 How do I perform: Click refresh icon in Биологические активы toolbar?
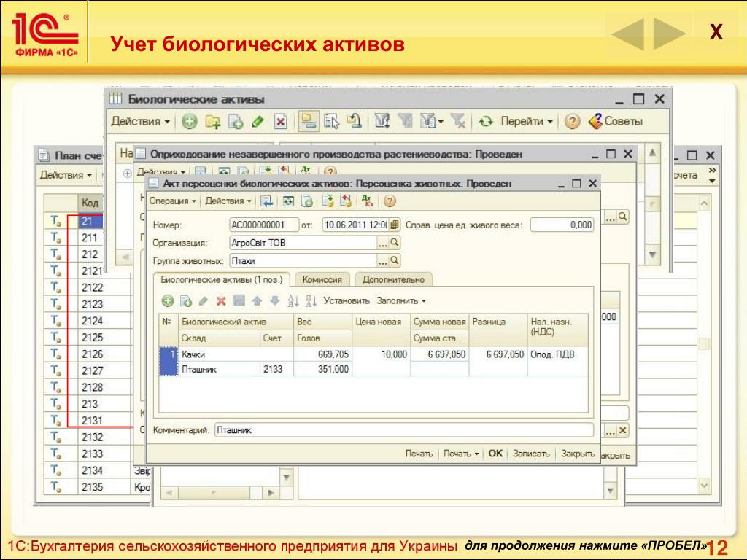pyautogui.click(x=486, y=122)
